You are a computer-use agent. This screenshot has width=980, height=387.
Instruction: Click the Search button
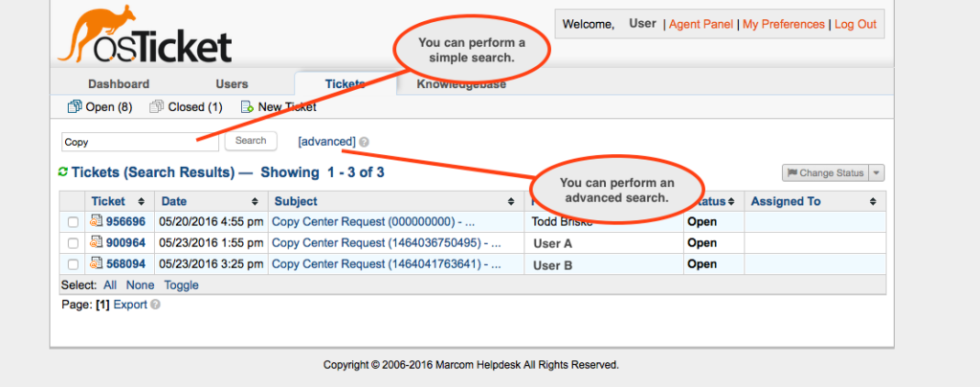pyautogui.click(x=251, y=141)
